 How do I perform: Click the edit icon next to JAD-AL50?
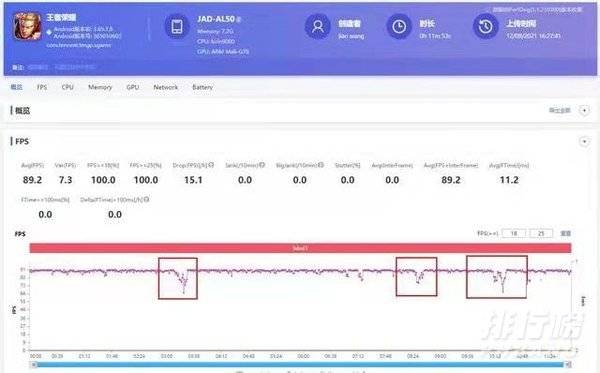pos(239,20)
